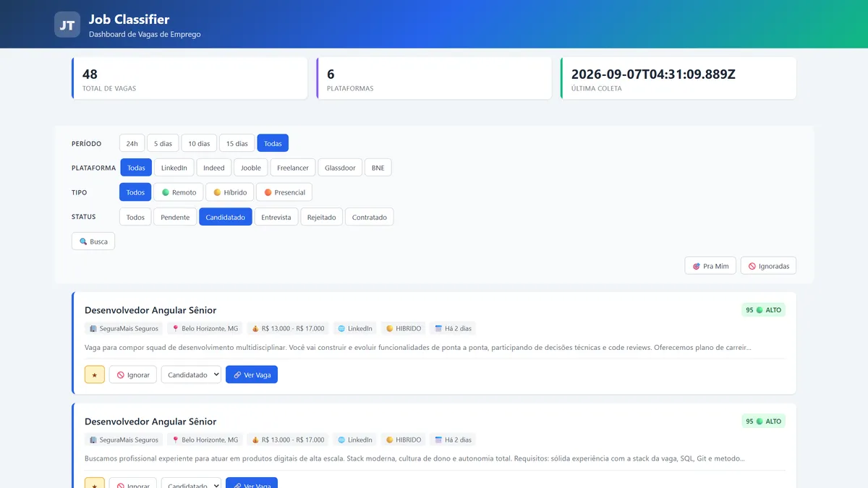Toggle the Ignoradas filter

(768, 266)
